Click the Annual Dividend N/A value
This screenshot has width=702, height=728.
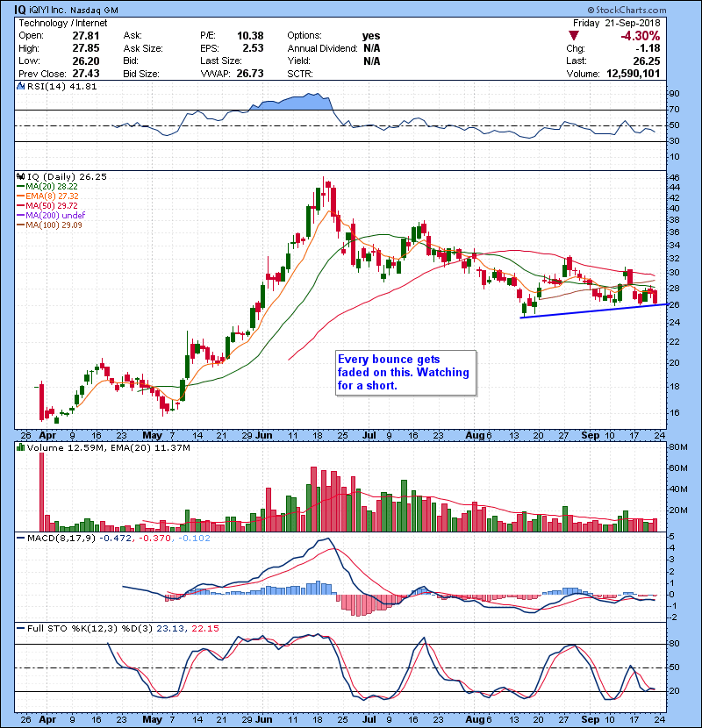[372, 48]
